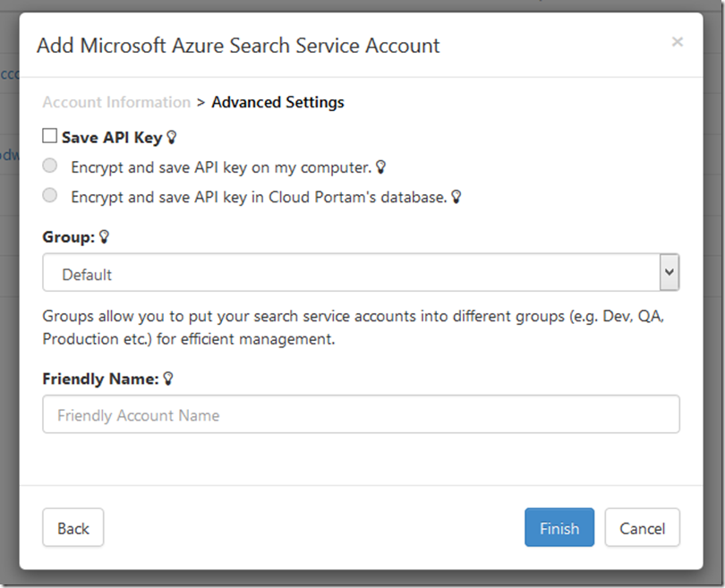Click the lightbulb hint beside Save API Key
The height and width of the screenshot is (588, 725).
[x=172, y=137]
